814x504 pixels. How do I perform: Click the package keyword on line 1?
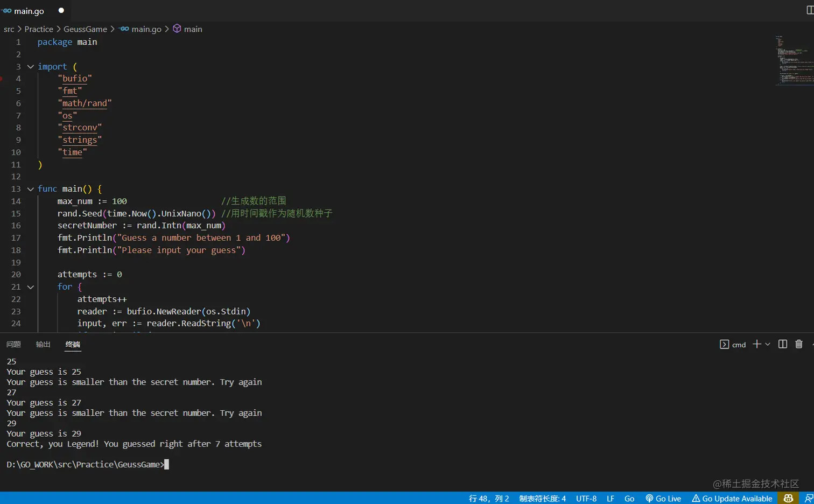(55, 42)
